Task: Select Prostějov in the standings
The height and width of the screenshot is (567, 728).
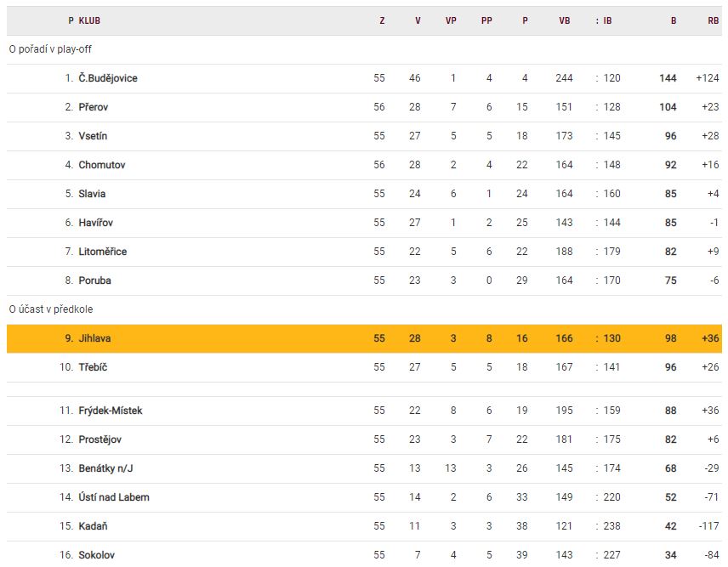Action: 102,439
